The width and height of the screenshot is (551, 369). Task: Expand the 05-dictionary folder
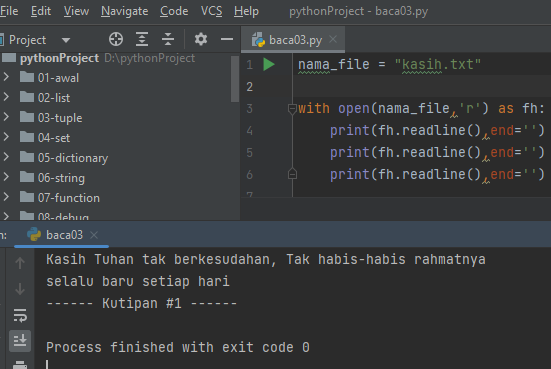click(x=6, y=157)
